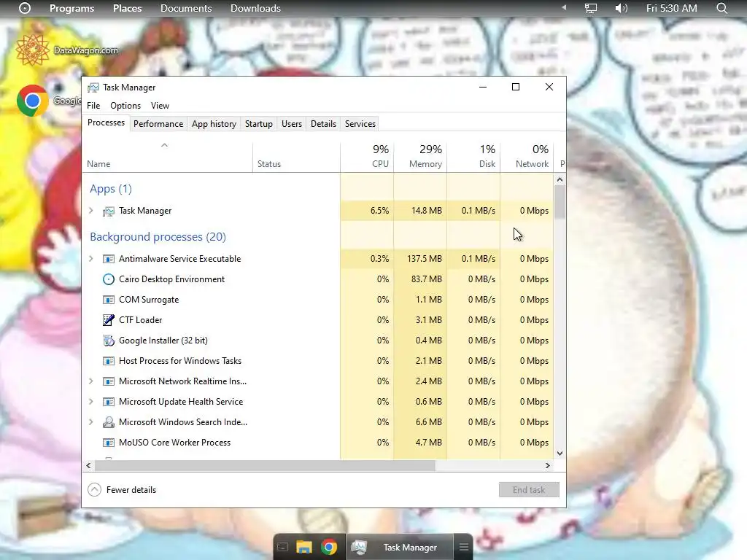Expand Microsoft Windows Search Indexer row

91,422
